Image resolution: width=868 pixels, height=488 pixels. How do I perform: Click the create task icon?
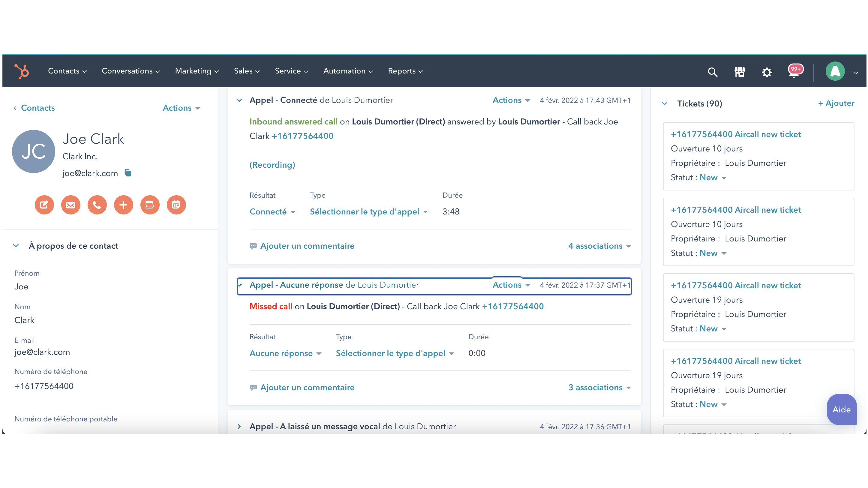[150, 205]
